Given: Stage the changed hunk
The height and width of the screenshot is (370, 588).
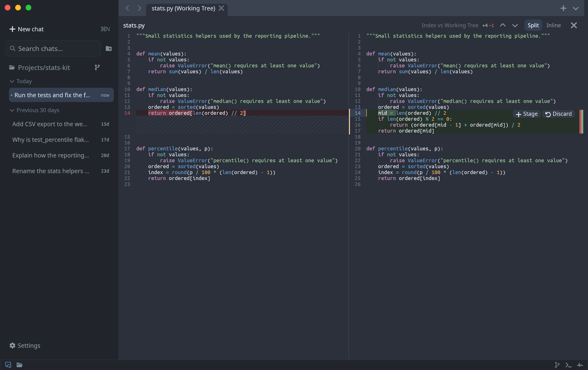Looking at the screenshot, I should tap(527, 114).
